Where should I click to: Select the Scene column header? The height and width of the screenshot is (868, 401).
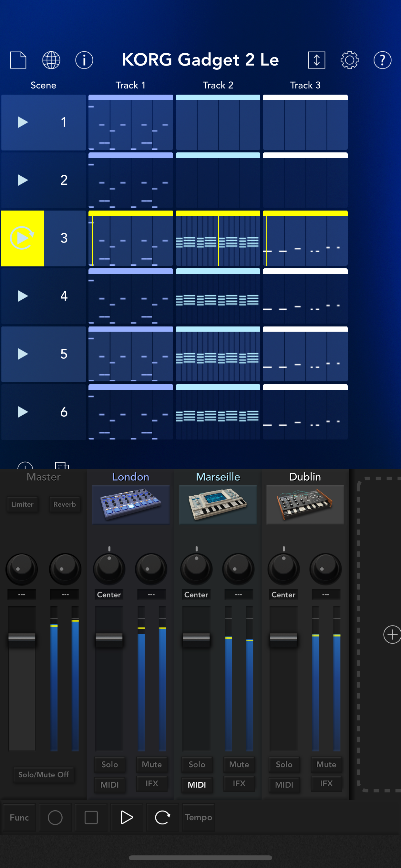coord(44,85)
